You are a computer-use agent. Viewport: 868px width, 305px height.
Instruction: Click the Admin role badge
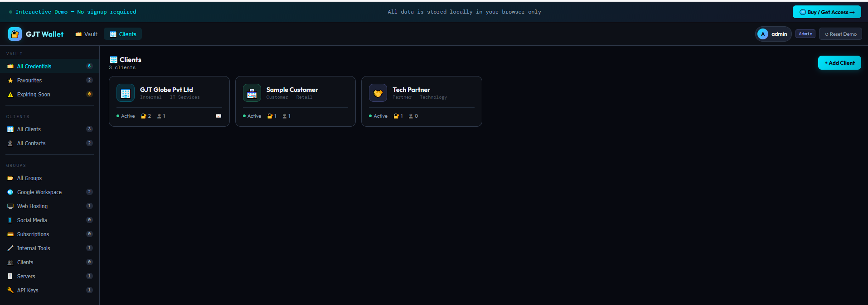[x=805, y=34]
